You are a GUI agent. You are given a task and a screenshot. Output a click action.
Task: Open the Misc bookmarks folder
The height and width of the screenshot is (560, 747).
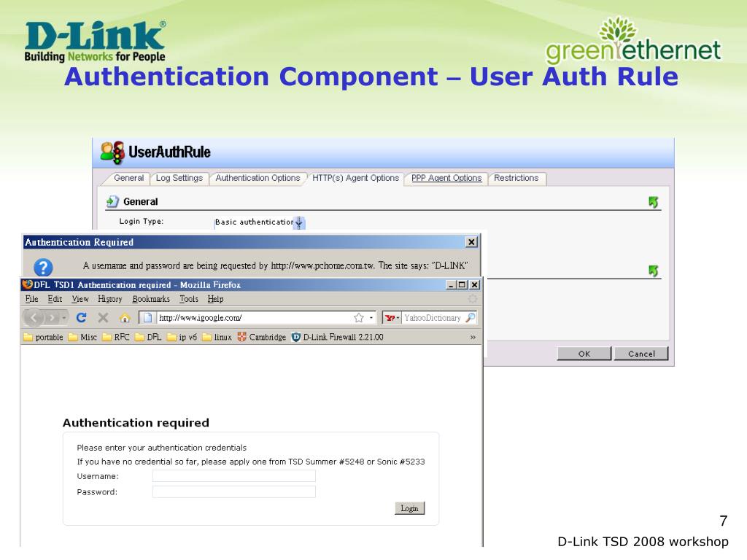(x=82, y=337)
